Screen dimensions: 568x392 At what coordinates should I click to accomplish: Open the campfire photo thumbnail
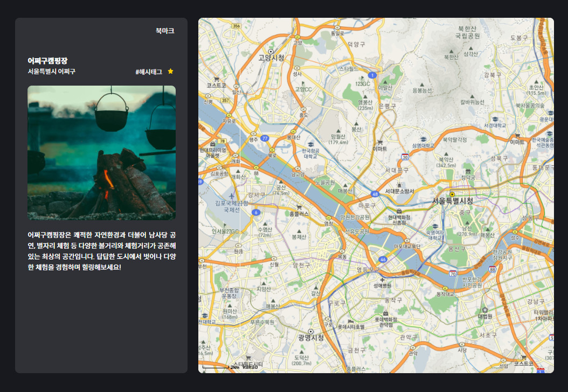pos(101,152)
